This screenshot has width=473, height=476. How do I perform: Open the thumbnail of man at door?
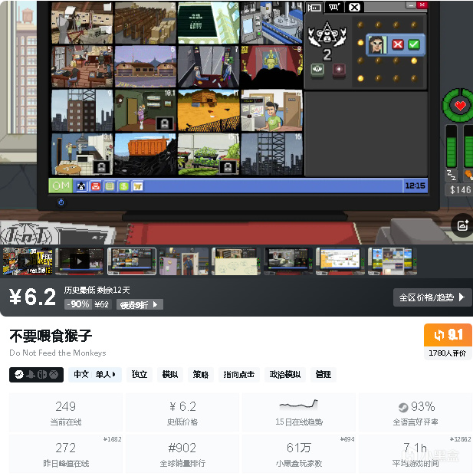point(184,261)
